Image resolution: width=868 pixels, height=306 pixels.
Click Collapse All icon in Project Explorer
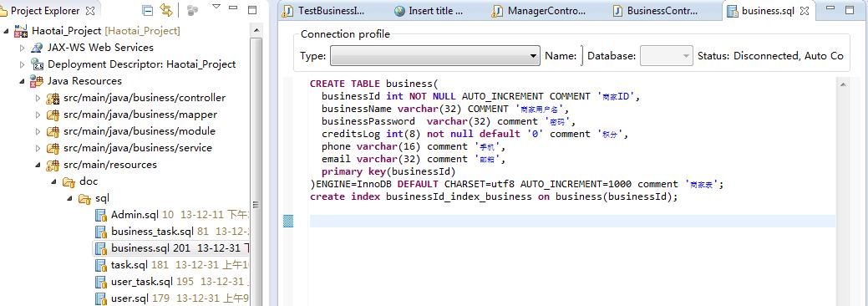[148, 10]
